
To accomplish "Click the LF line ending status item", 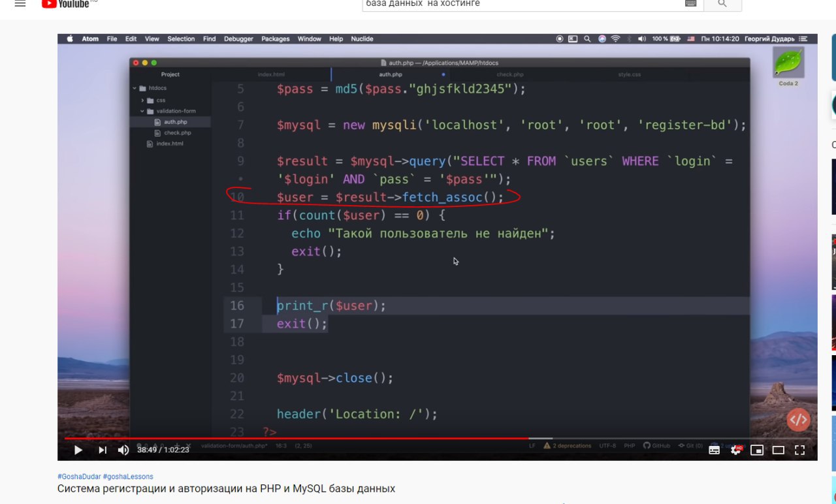I will coord(532,446).
